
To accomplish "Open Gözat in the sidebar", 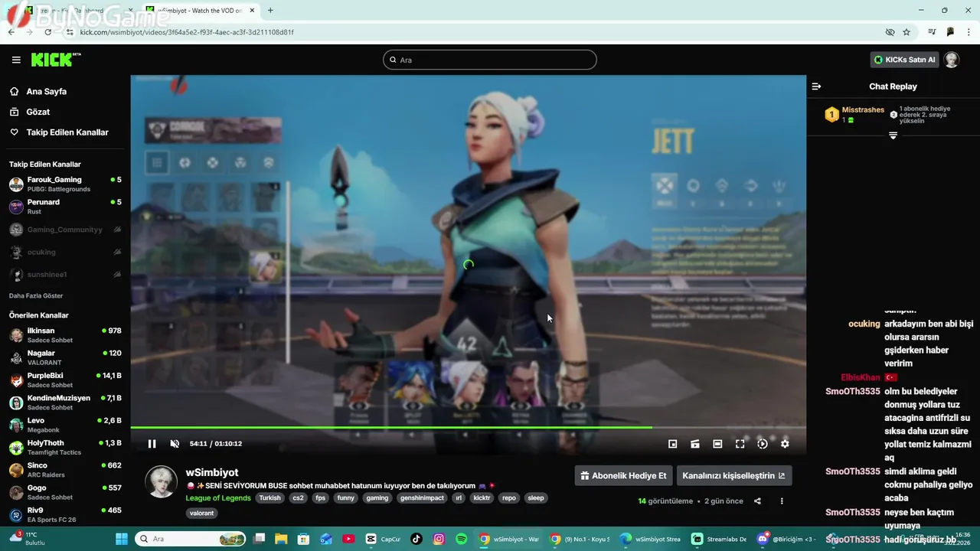I will (x=38, y=112).
